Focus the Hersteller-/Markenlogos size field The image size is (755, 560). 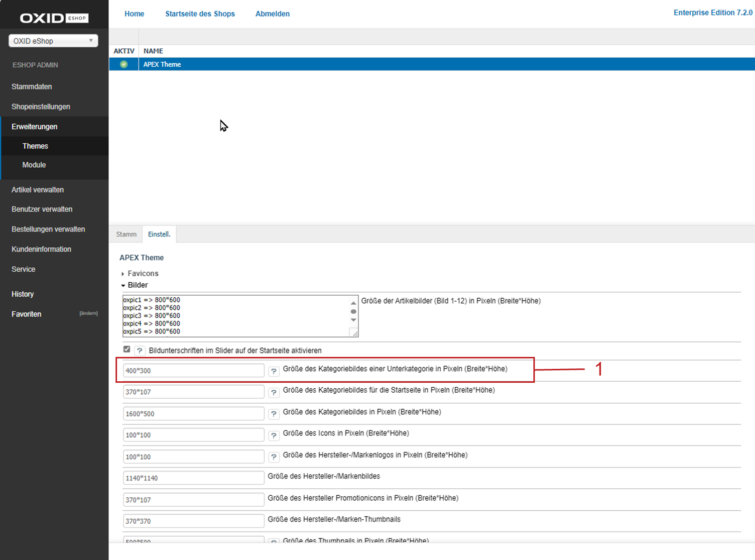pos(194,456)
